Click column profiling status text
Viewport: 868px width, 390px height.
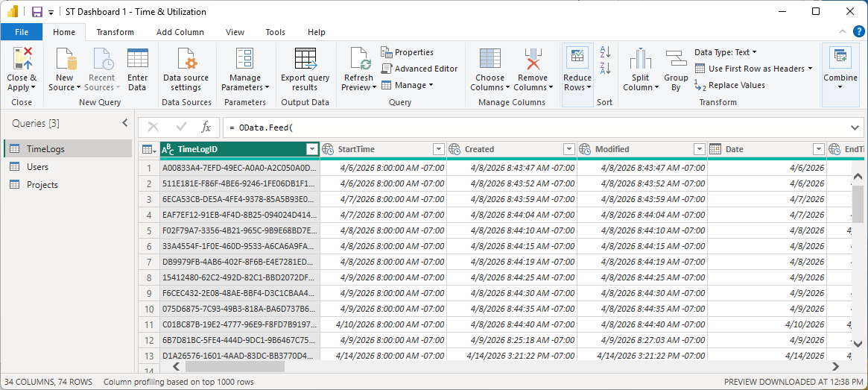click(178, 382)
